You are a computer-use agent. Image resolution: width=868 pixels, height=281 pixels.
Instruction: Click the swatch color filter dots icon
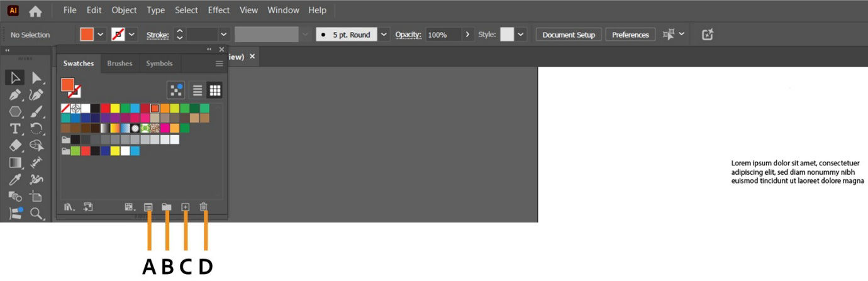(176, 91)
